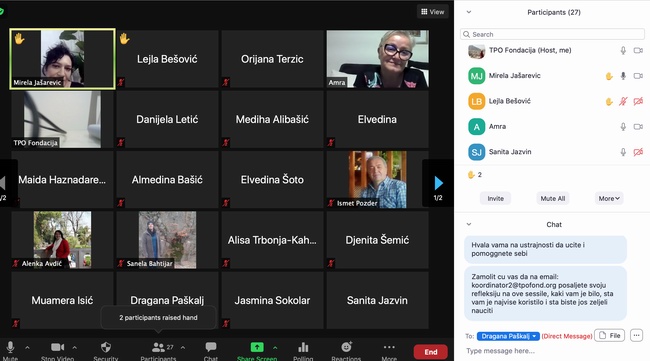Open chat recipient Dragana Paškalj dropdown
This screenshot has height=361, width=650.
coord(508,336)
